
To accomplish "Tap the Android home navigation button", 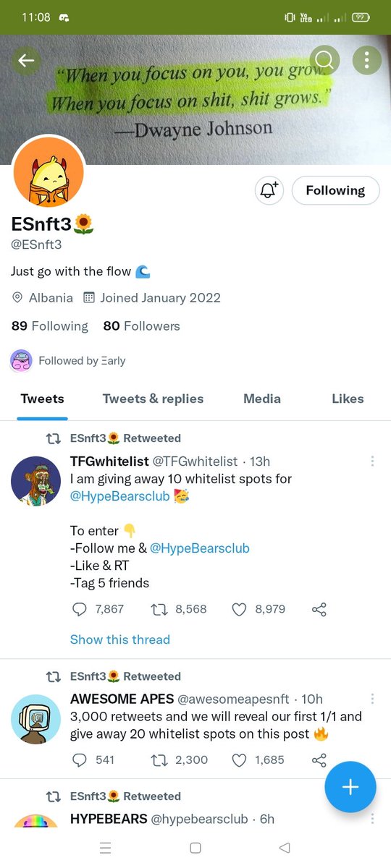I will [x=195, y=848].
